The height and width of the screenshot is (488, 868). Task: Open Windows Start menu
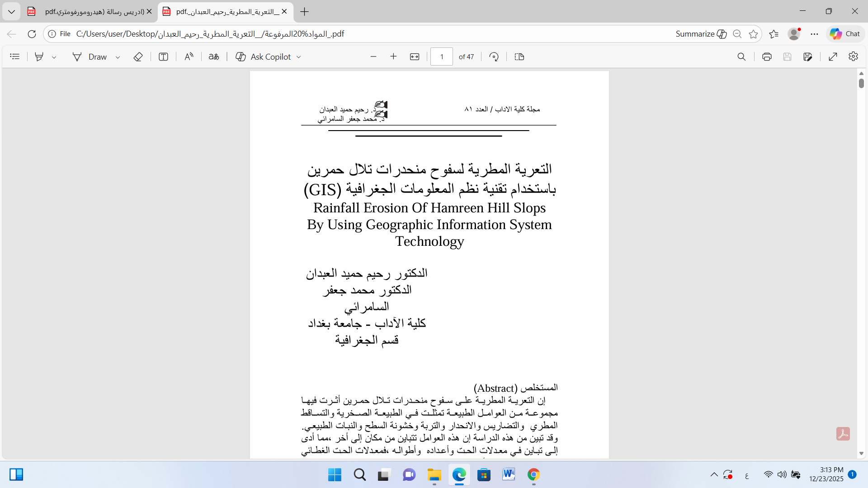tap(335, 474)
